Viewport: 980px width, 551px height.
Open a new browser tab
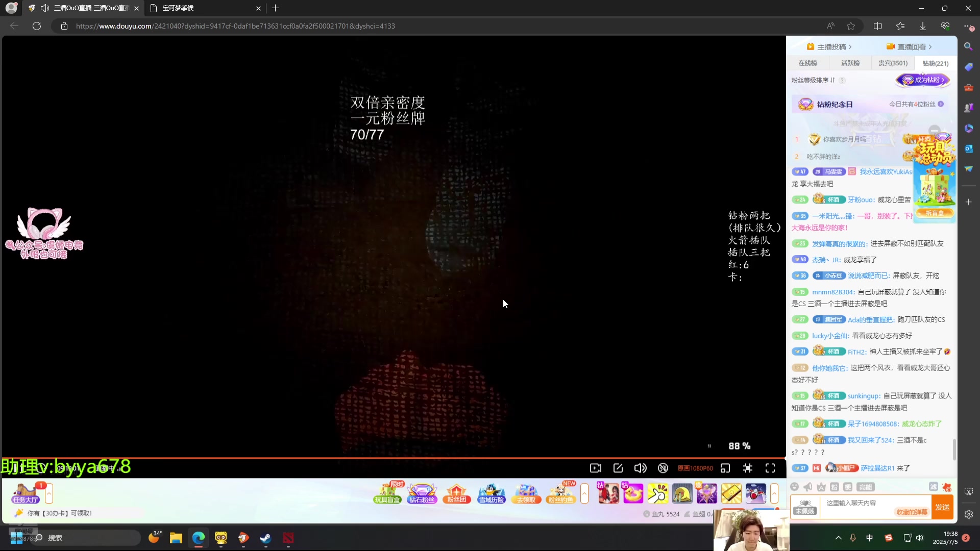pos(276,8)
